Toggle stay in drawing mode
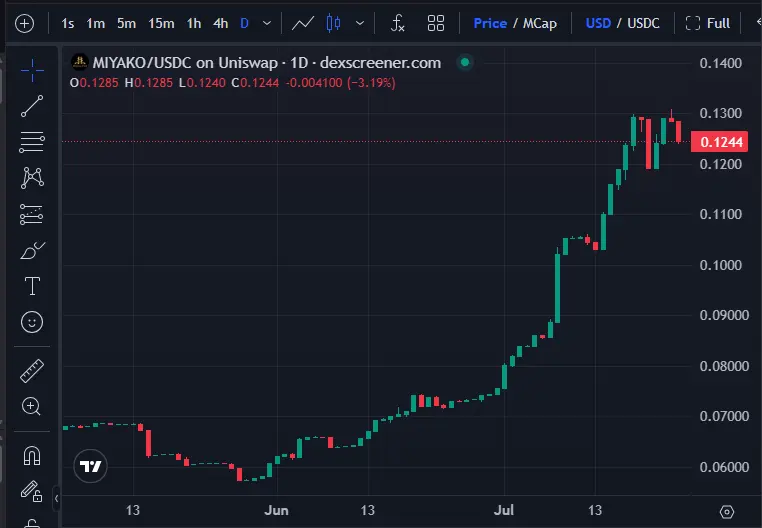Screen dimensions: 762x528 pyautogui.click(x=32, y=492)
